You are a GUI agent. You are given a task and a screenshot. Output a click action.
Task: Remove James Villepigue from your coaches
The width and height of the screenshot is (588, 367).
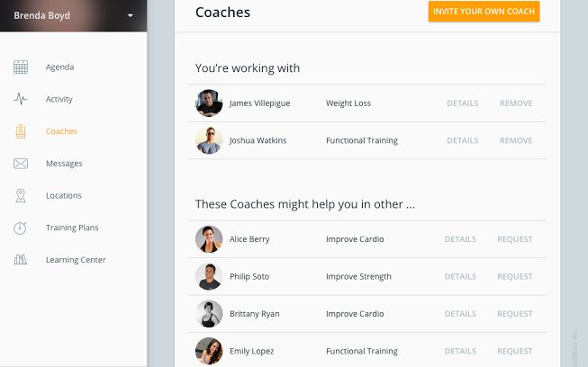(516, 103)
